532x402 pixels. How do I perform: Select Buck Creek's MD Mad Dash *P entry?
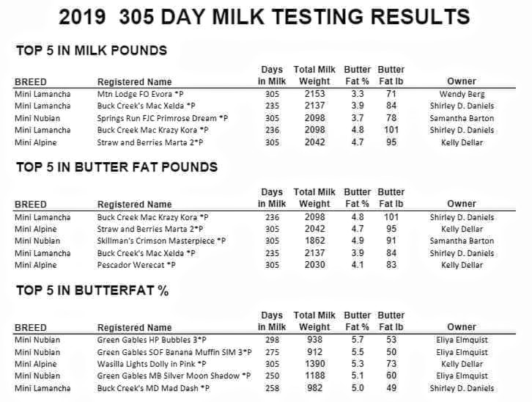[x=153, y=388]
